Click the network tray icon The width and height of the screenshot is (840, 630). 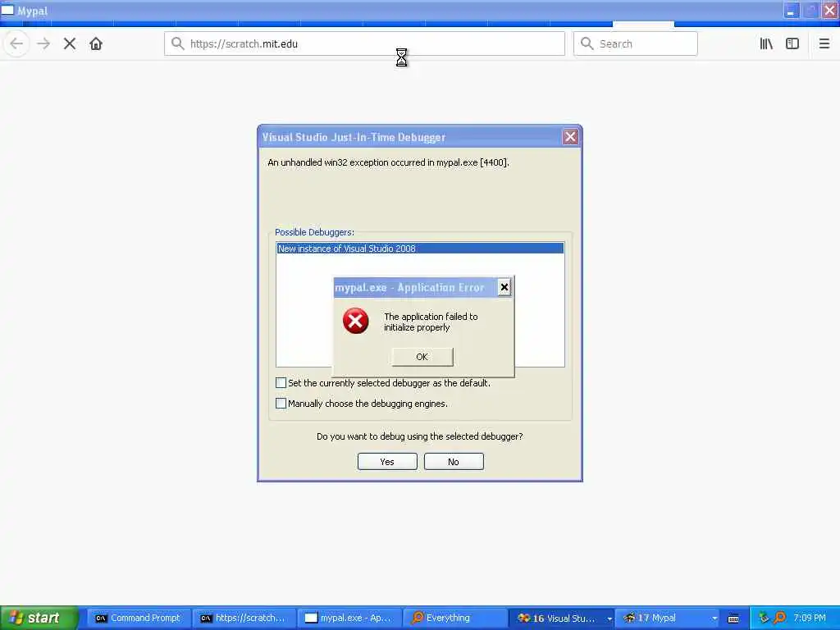[764, 618]
